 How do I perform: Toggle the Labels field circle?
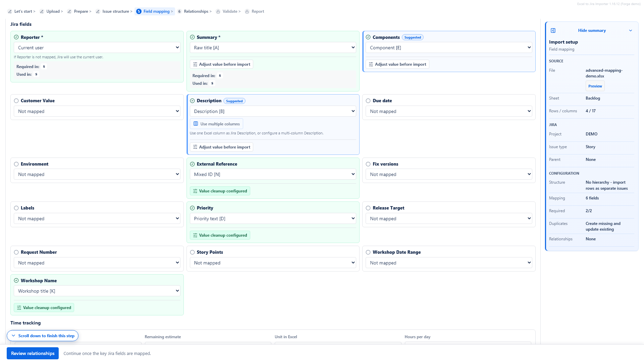16,208
